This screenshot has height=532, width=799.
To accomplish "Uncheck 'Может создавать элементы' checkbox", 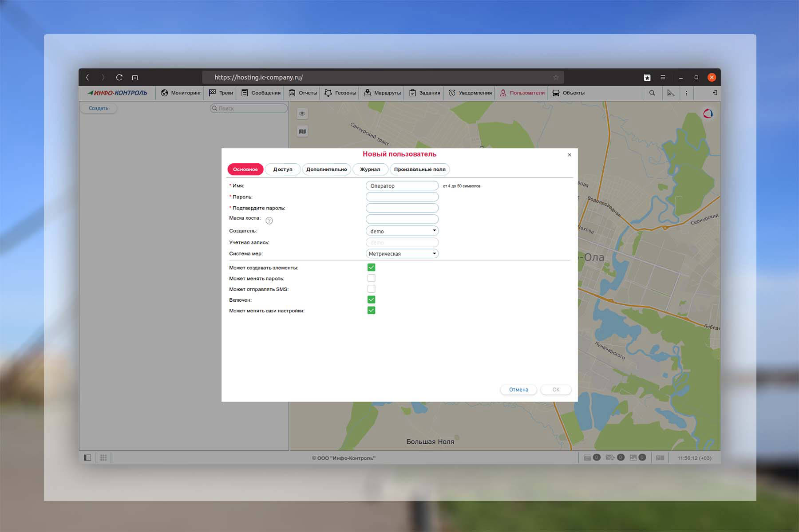I will [x=371, y=267].
